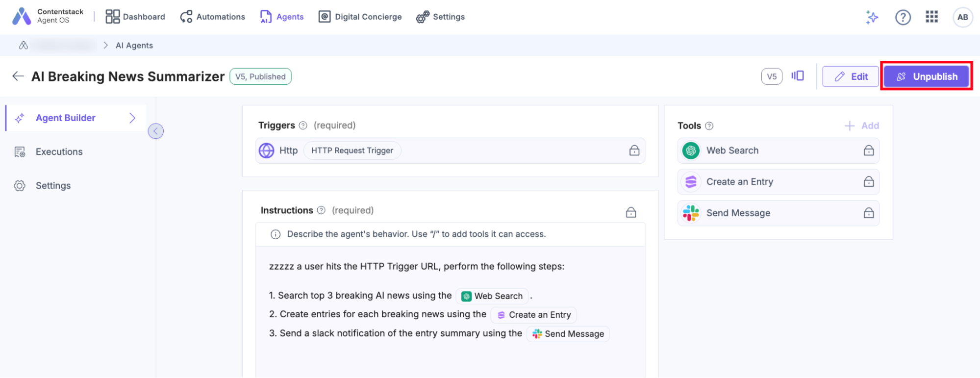Collapse the sidebar with the round chevron
The height and width of the screenshot is (378, 980).
155,131
